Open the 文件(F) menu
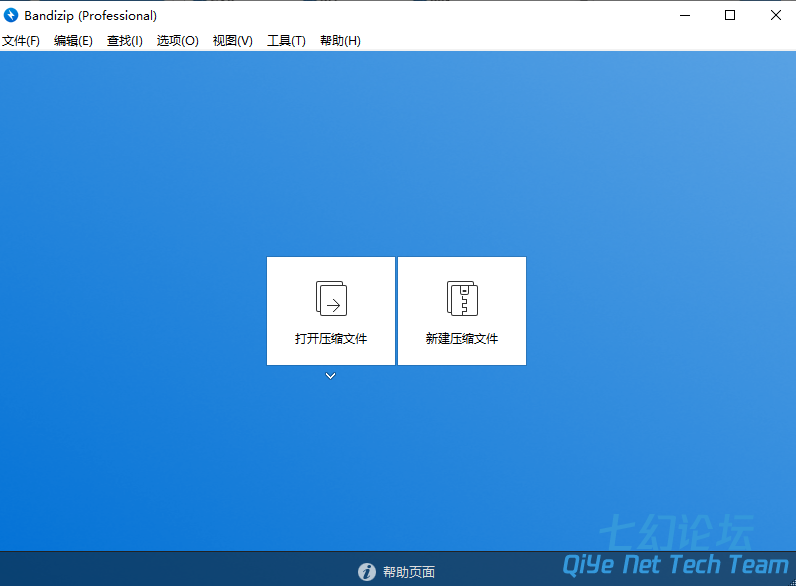796x586 pixels. (x=21, y=41)
